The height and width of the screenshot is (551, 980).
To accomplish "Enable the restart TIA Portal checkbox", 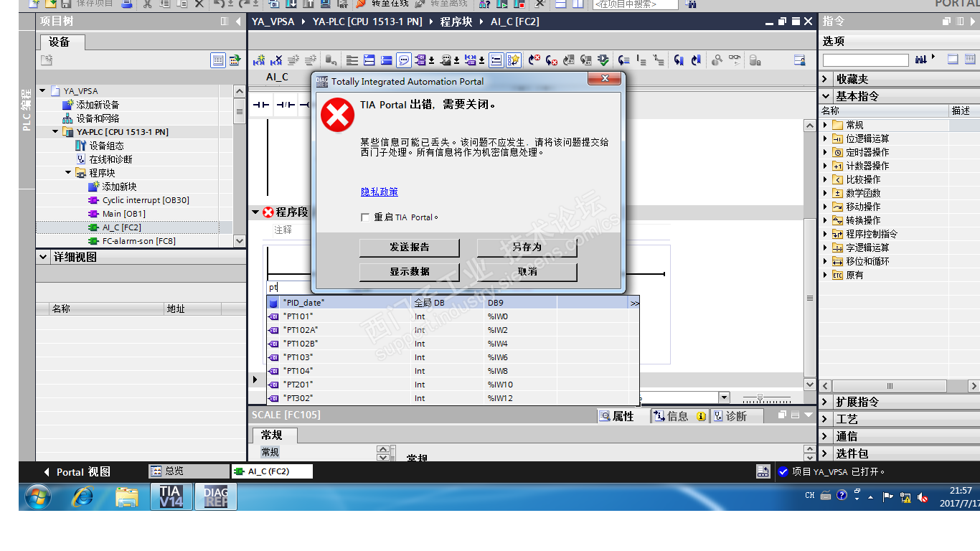I will [366, 217].
